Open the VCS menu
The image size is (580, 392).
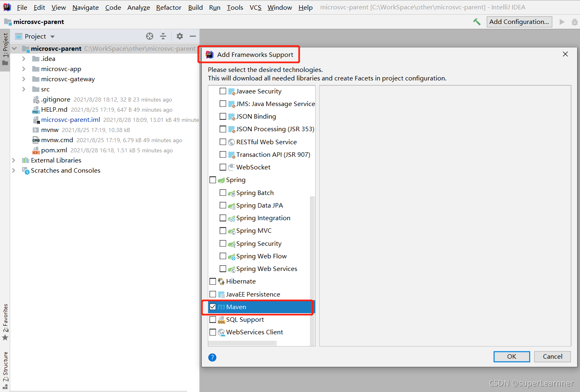tap(255, 7)
